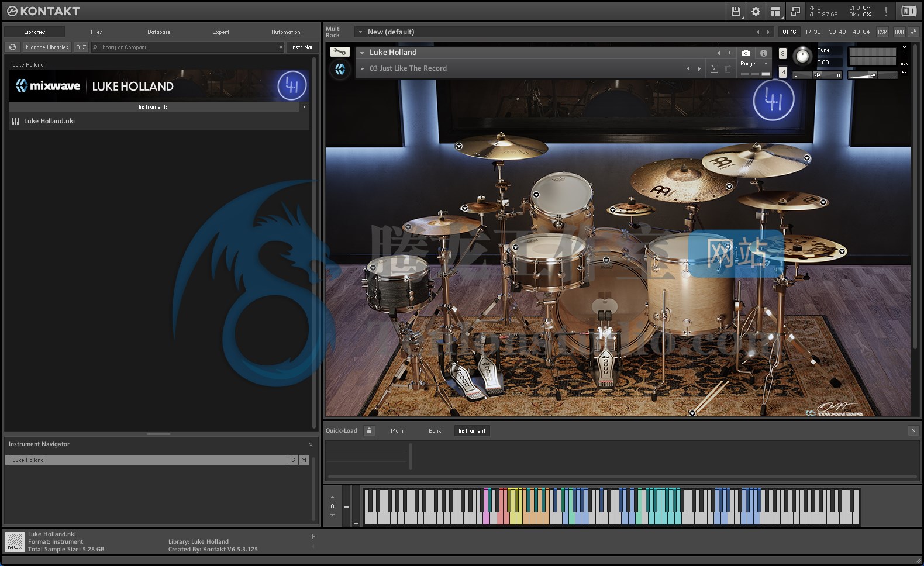
Task: Clear the library search field x icon
Action: pyautogui.click(x=281, y=47)
